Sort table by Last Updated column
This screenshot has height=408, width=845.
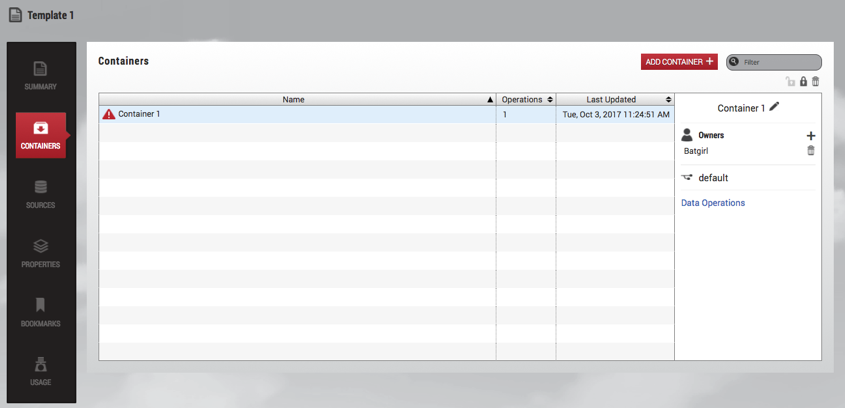pos(614,100)
